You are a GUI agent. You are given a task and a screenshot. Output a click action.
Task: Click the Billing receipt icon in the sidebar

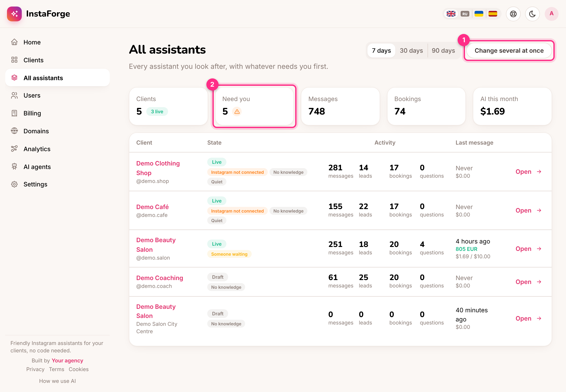pyautogui.click(x=14, y=113)
